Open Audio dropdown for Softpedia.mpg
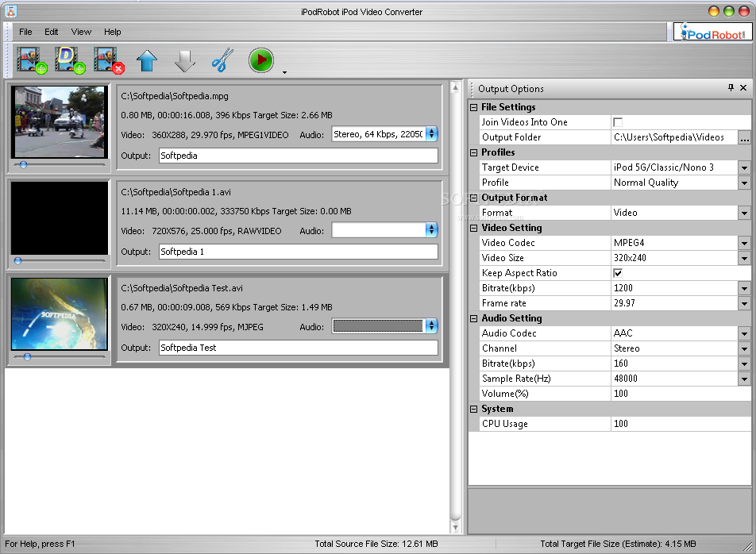 [x=431, y=134]
